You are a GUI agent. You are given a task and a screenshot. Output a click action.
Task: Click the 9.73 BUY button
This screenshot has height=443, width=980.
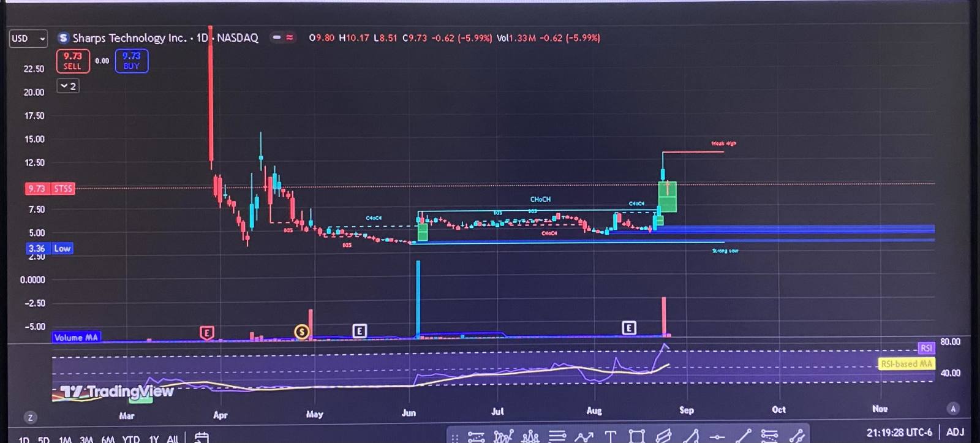point(132,61)
